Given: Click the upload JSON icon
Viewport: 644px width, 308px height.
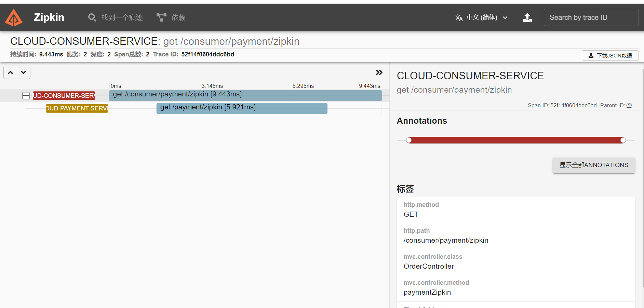Looking at the screenshot, I should click(x=527, y=17).
